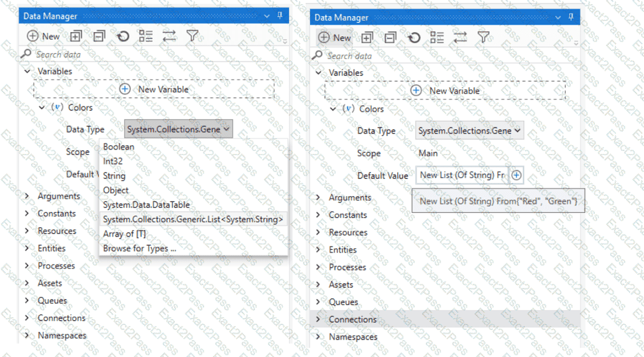Open toolbar overflow arrow in right panel
The image size is (644, 357).
[576, 43]
